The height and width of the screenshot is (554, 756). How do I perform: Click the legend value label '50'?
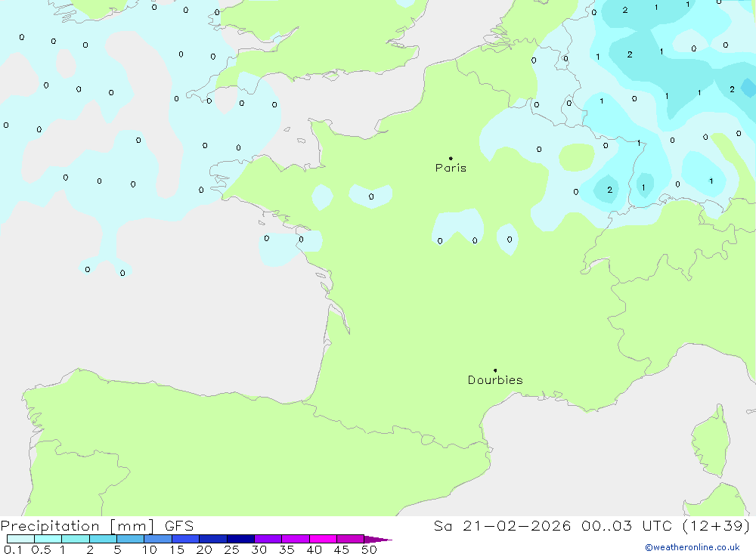(369, 549)
